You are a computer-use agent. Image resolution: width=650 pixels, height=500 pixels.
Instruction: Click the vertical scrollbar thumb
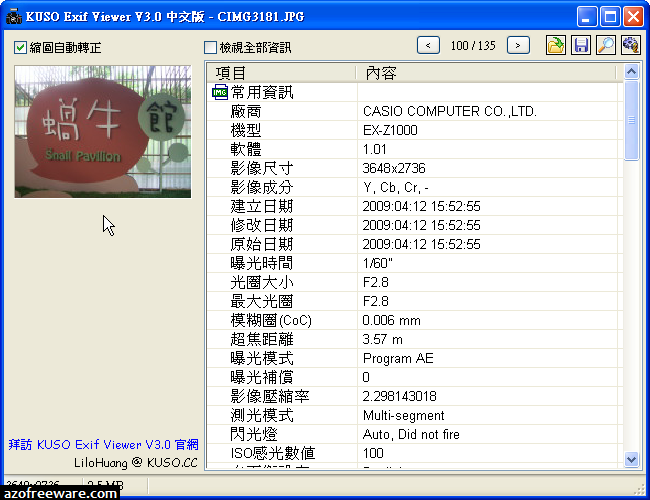point(631,120)
